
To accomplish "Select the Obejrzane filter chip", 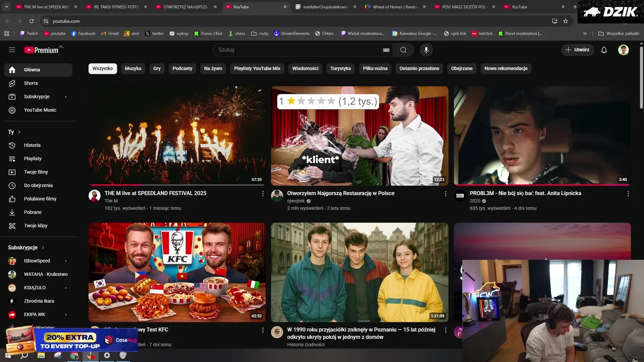I will (462, 68).
